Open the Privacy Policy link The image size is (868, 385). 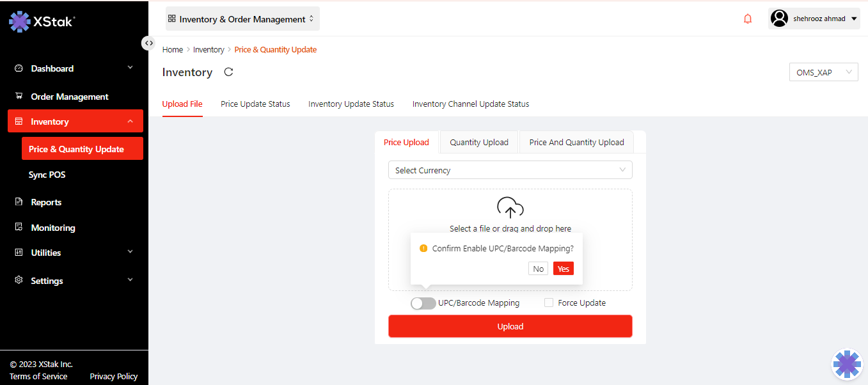pyautogui.click(x=113, y=376)
